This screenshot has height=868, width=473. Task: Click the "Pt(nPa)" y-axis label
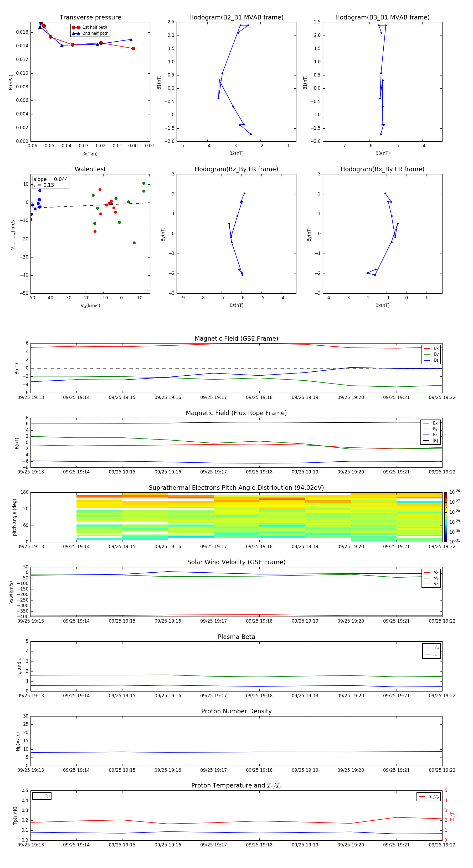click(11, 82)
